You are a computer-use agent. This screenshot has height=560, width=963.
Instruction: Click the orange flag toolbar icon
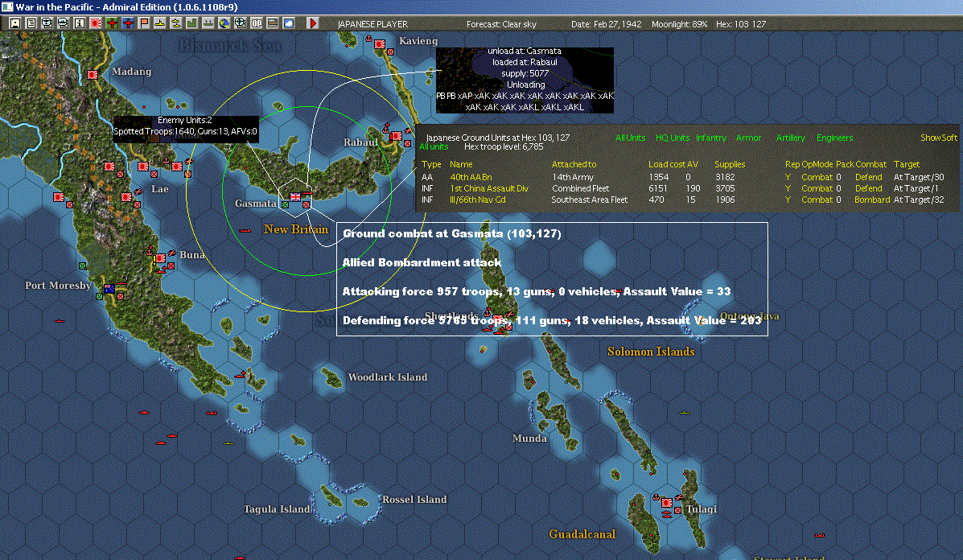point(144,23)
